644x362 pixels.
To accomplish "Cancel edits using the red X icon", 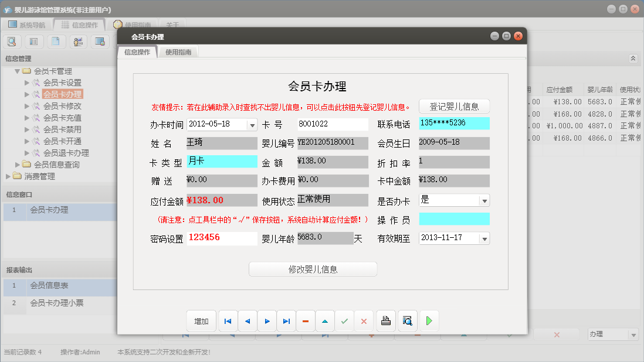I will tap(364, 320).
